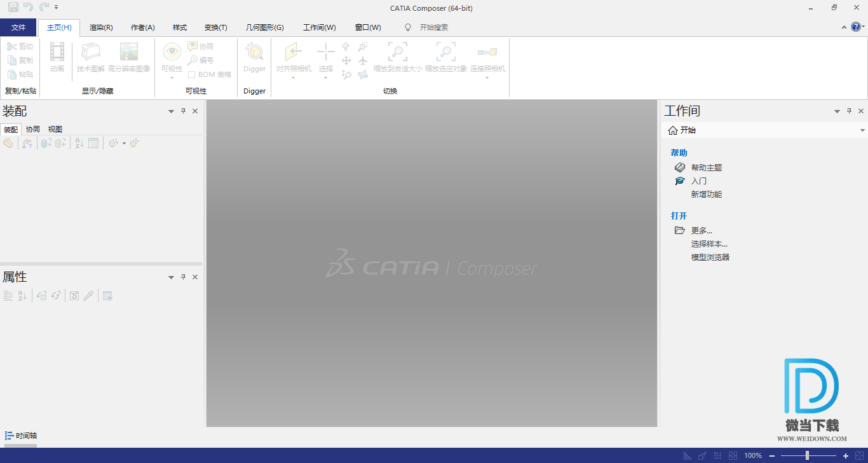This screenshot has height=463, width=868.
Task: Click the High Resolution Image (高分辨率图像) icon
Action: (x=129, y=52)
